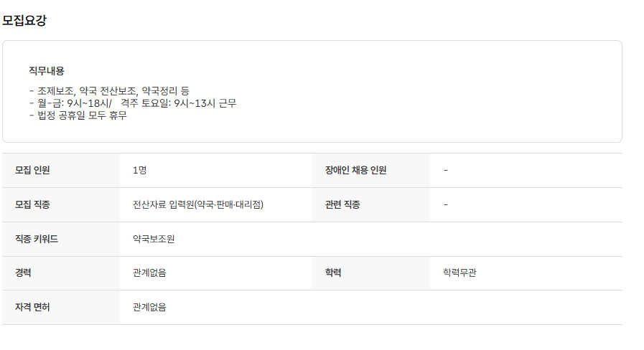Click the 월~금 9시~18시 work hours line
The image size is (644, 350).
point(132,103)
